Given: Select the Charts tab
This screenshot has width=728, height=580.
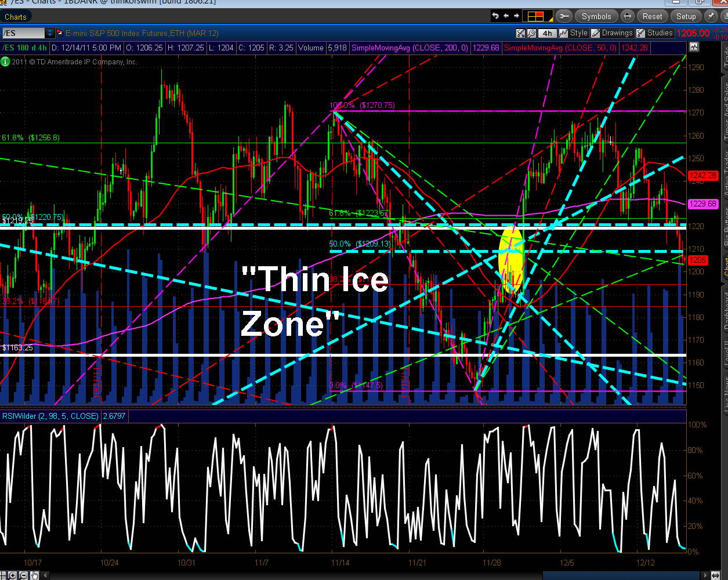Looking at the screenshot, I should (x=16, y=17).
